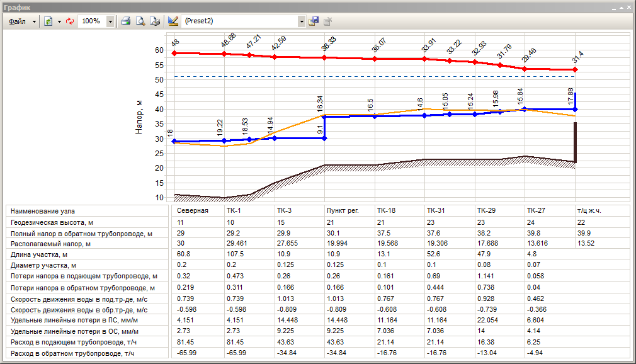Click the refresh document icon in toolbar
Viewport: 636px width, 364px height.
pyautogui.click(x=48, y=21)
